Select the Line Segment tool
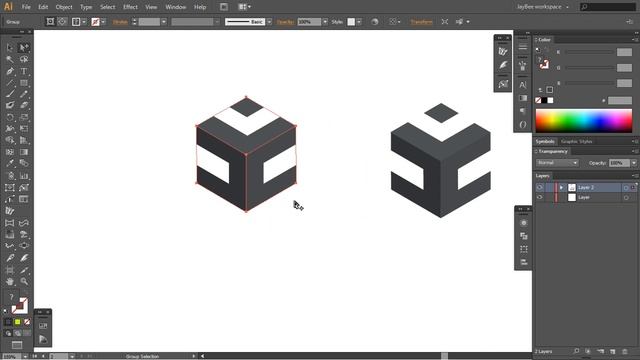The width and height of the screenshot is (640, 360). pyautogui.click(x=10, y=83)
